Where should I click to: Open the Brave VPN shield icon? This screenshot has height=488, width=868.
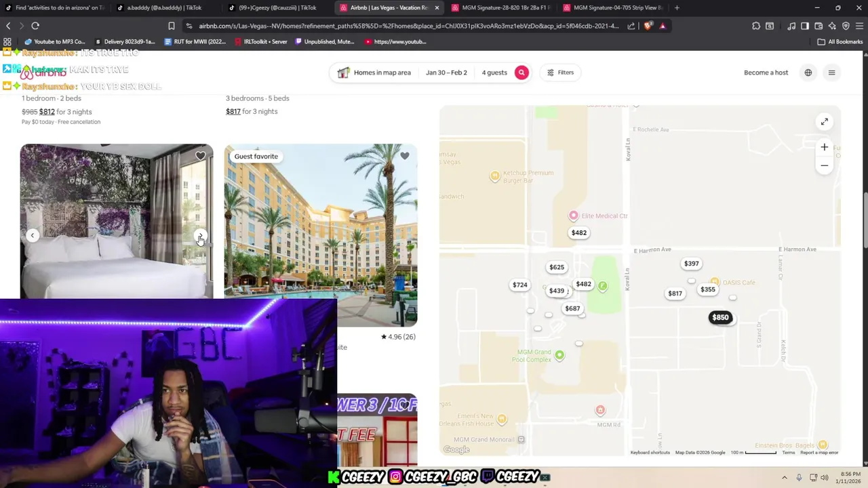(x=846, y=26)
